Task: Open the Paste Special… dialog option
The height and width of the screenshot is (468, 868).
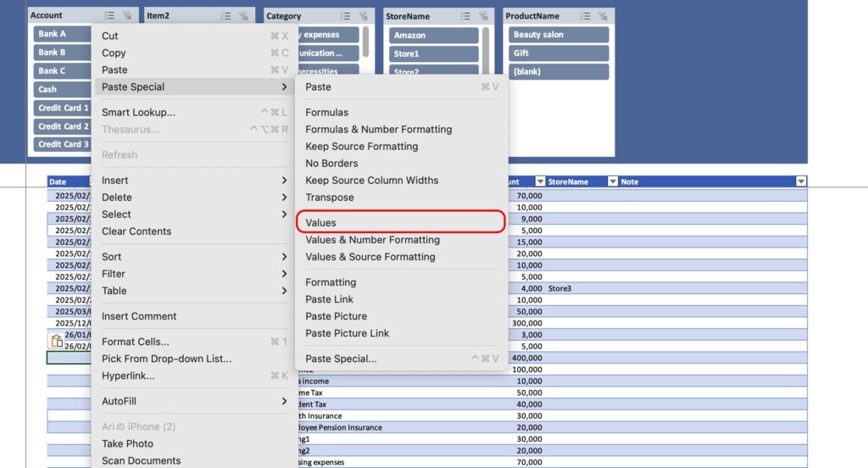Action: [x=341, y=359]
